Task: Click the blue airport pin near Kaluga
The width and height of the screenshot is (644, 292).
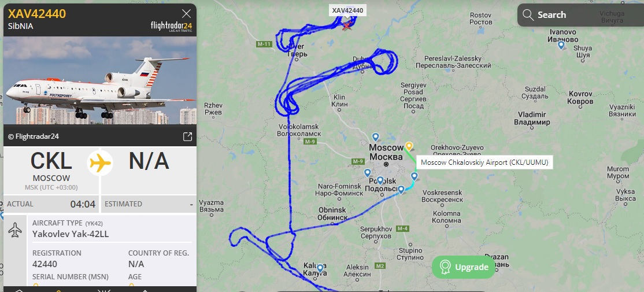Action: [x=320, y=269]
